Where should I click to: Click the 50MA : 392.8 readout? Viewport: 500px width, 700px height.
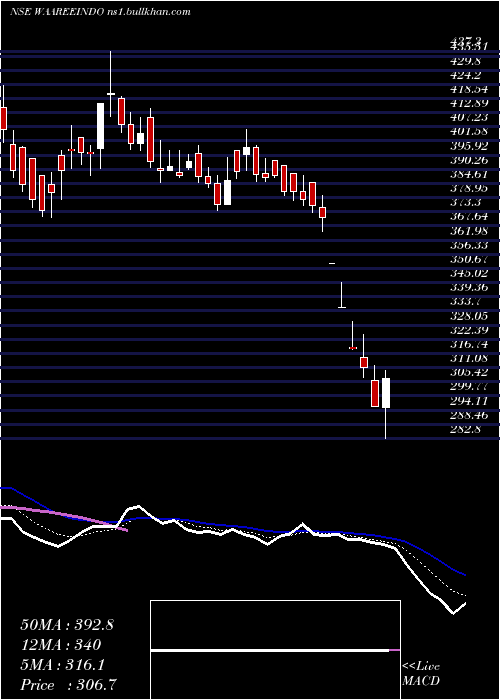click(67, 625)
